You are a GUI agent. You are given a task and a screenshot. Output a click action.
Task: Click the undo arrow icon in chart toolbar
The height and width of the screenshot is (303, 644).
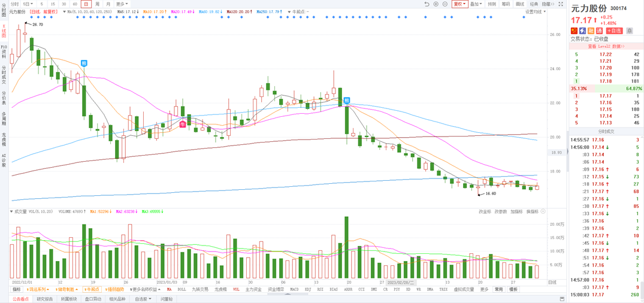point(427,4)
